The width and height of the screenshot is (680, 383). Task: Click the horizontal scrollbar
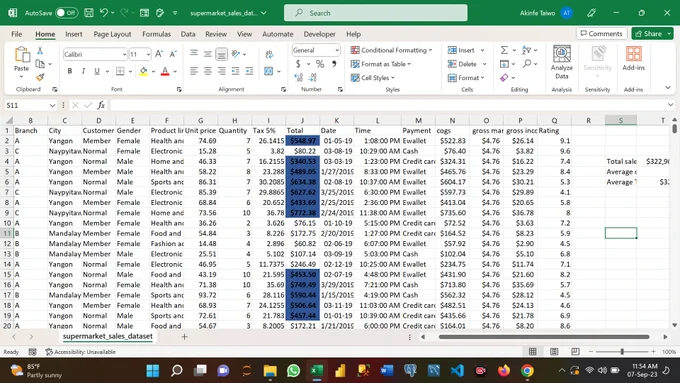(x=544, y=337)
